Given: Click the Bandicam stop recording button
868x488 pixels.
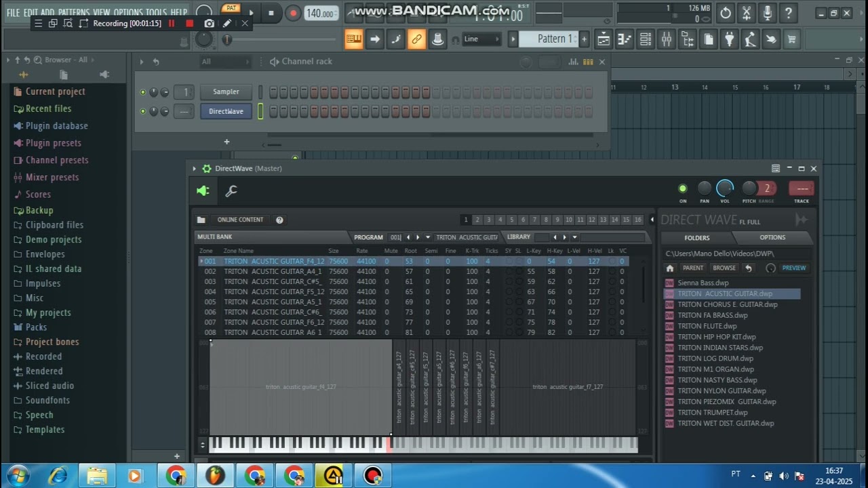Looking at the screenshot, I should 189,23.
